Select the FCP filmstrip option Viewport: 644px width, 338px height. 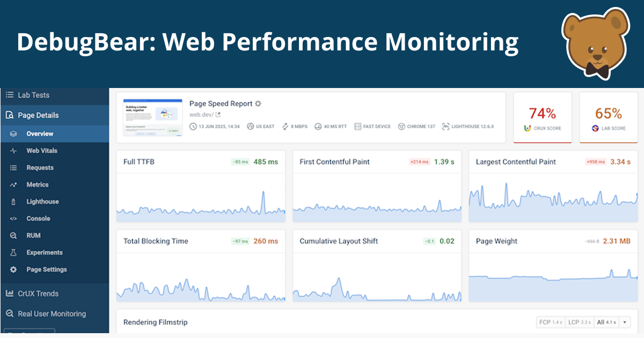(551, 322)
